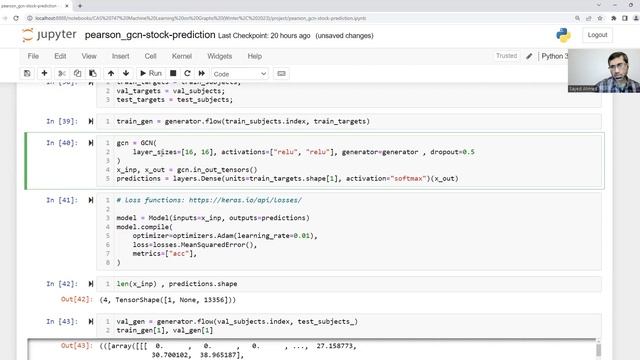Click the keras.io losses comment link
Screen dimensions: 640x360
click(245, 200)
